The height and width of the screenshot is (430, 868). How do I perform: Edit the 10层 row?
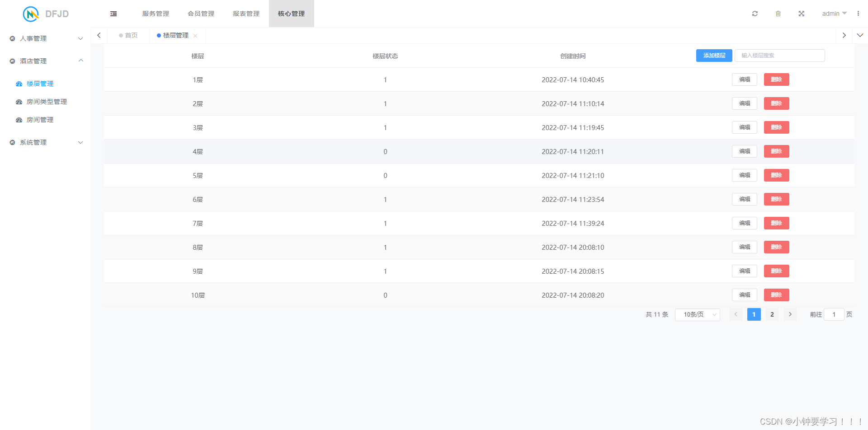point(744,295)
